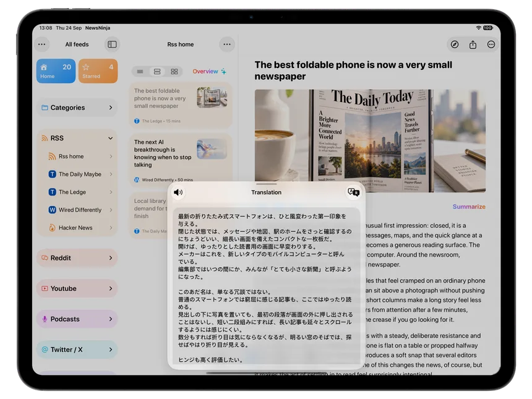Click the translate language icon in popup
This screenshot has height=399, width=532.
(354, 192)
